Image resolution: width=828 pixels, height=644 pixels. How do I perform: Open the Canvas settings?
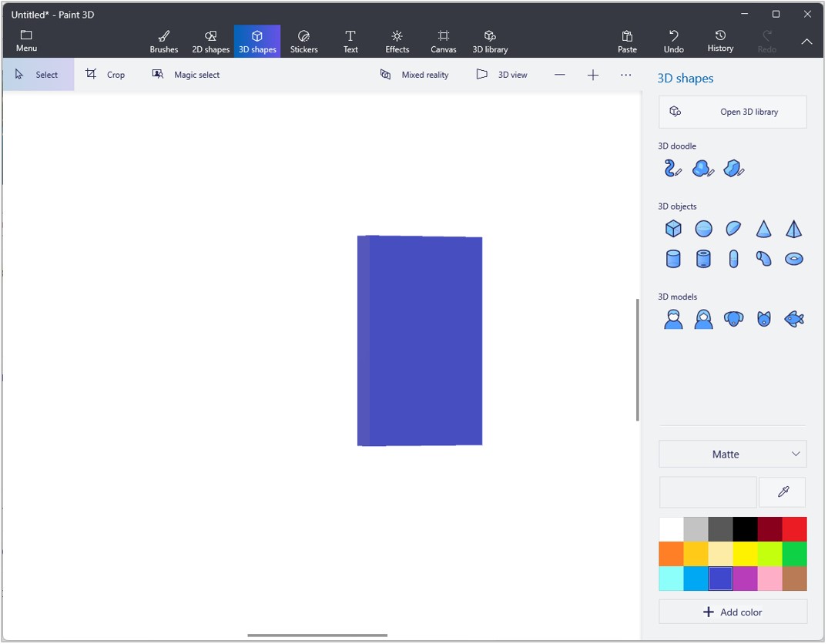[x=444, y=40]
